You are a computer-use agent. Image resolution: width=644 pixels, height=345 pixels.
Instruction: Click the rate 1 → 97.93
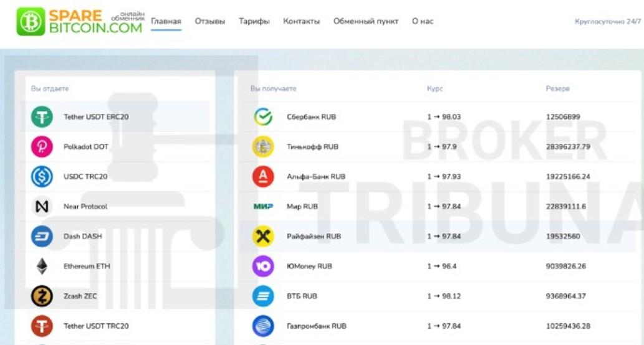[x=444, y=177]
